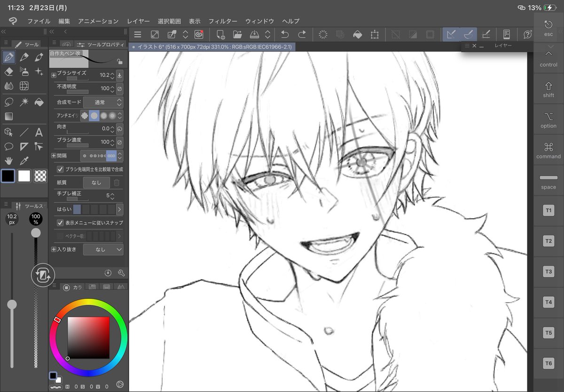
Task: Open the フィルター menu
Action: [x=223, y=21]
